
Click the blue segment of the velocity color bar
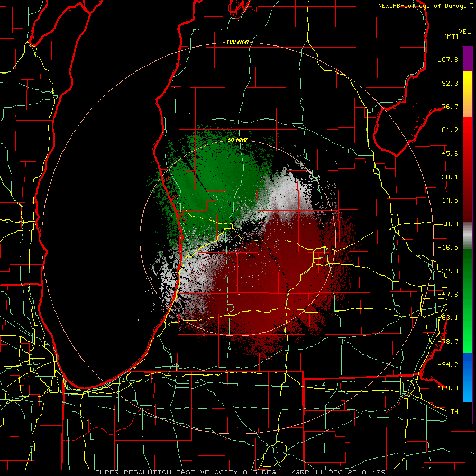467,377
